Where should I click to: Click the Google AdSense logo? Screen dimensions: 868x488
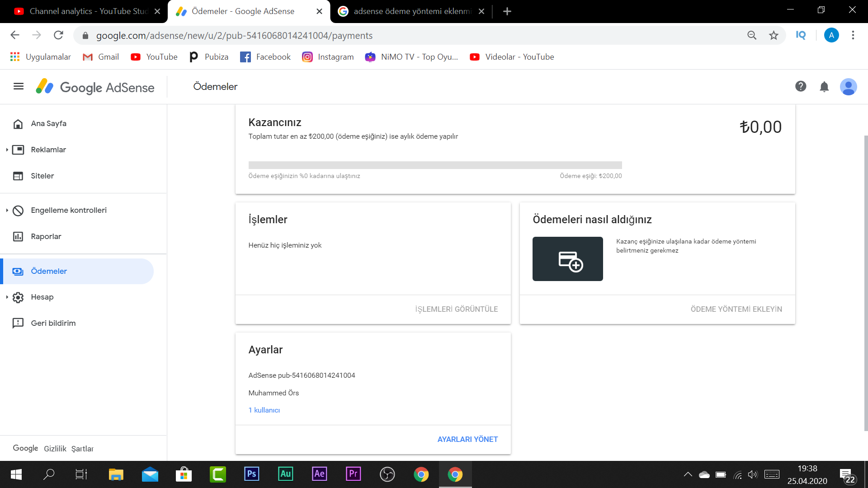(x=95, y=87)
